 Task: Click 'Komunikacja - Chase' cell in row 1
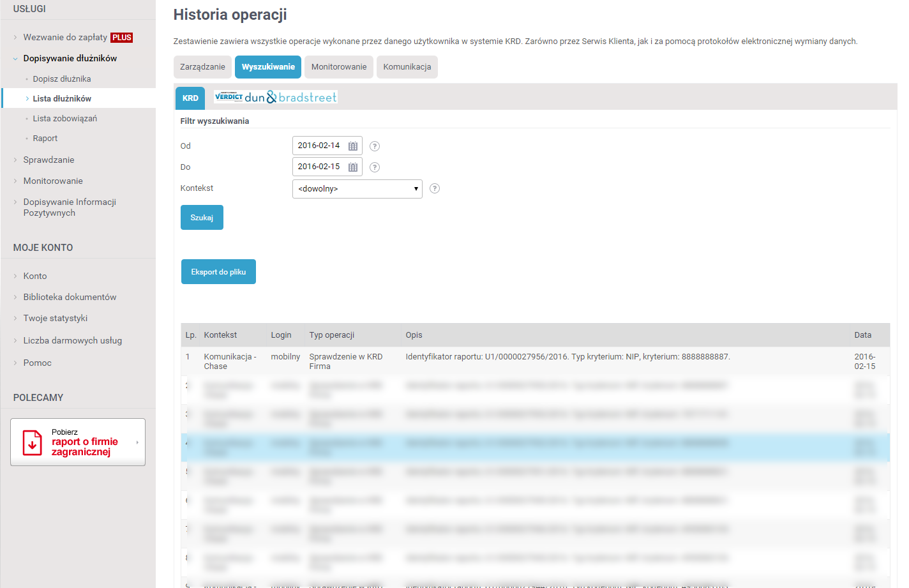coord(230,361)
